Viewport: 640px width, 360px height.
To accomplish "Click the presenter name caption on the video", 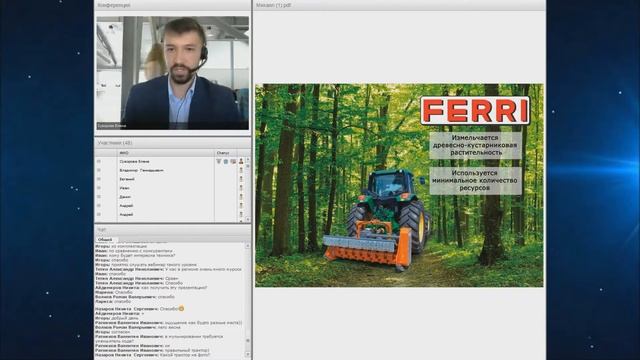I will coord(112,126).
